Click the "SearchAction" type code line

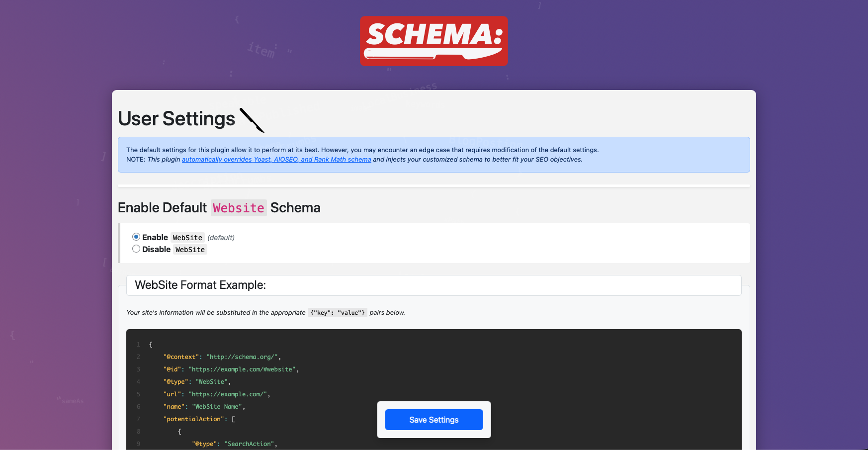point(235,444)
